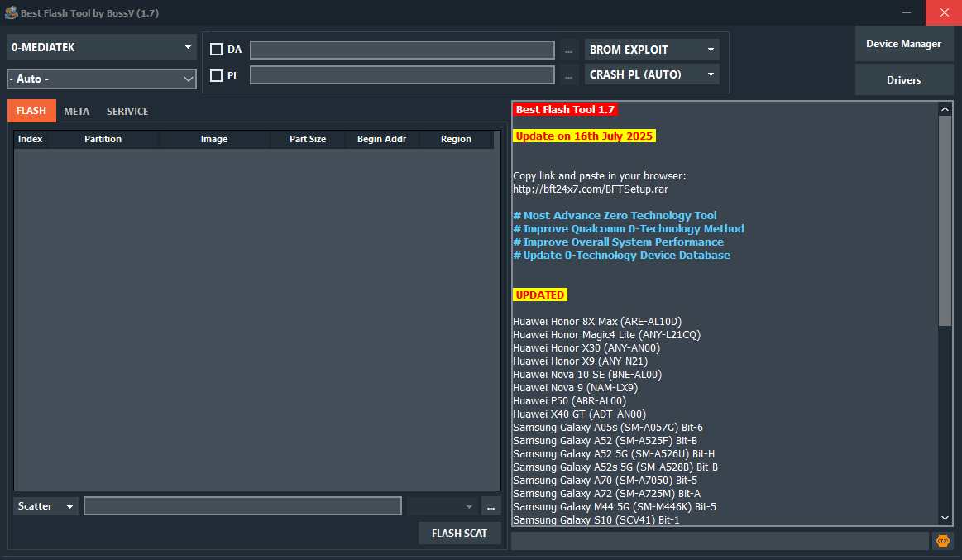Open Device Manager
The image size is (962, 560).
point(904,44)
